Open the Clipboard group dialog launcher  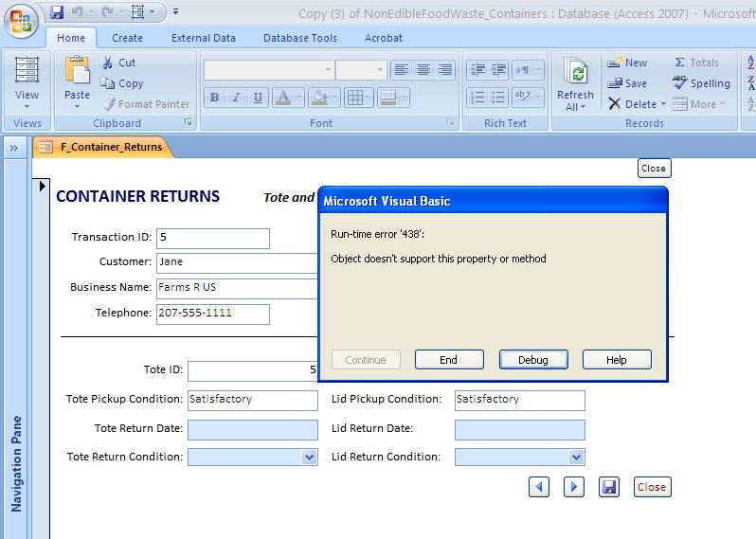[x=189, y=123]
